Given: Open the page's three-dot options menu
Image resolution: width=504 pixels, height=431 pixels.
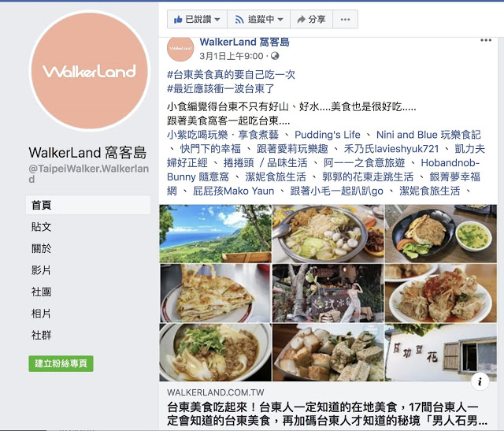Looking at the screenshot, I should [345, 20].
